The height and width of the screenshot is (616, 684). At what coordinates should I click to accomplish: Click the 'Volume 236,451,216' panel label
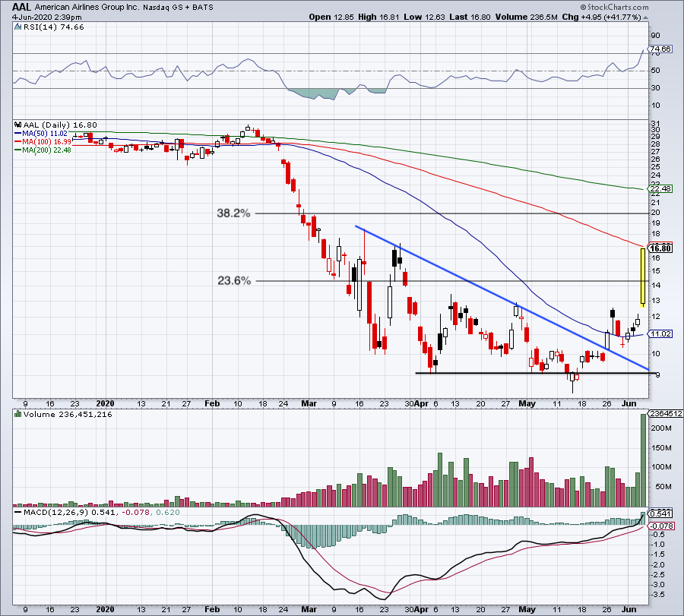point(68,414)
